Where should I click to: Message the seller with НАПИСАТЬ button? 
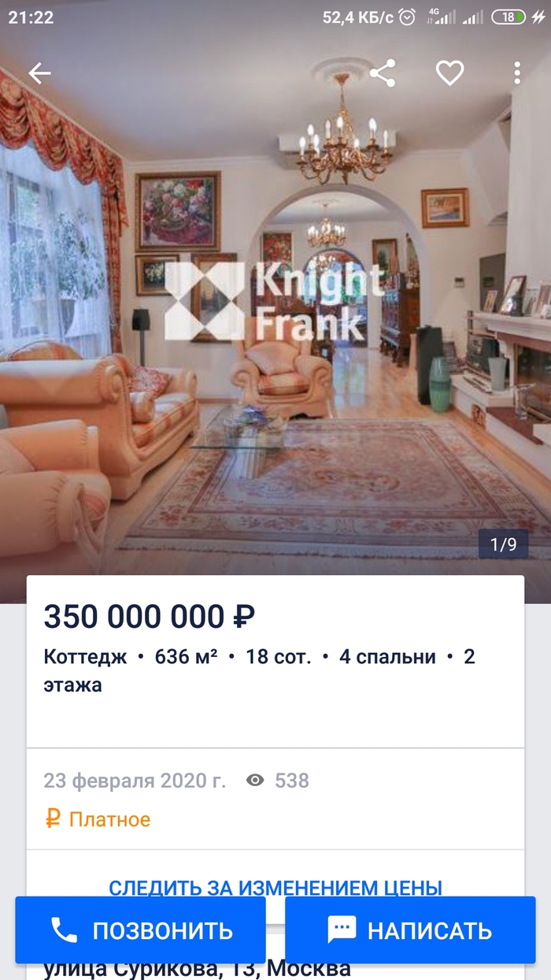pyautogui.click(x=410, y=930)
